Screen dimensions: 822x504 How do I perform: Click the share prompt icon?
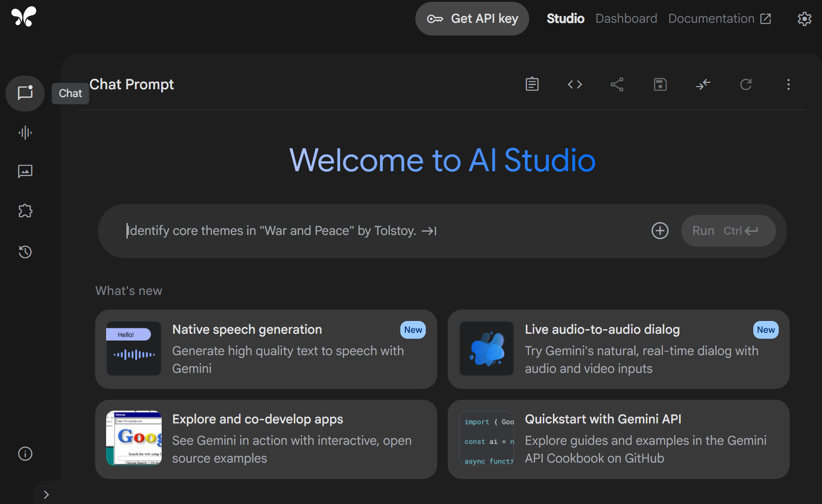[617, 84]
